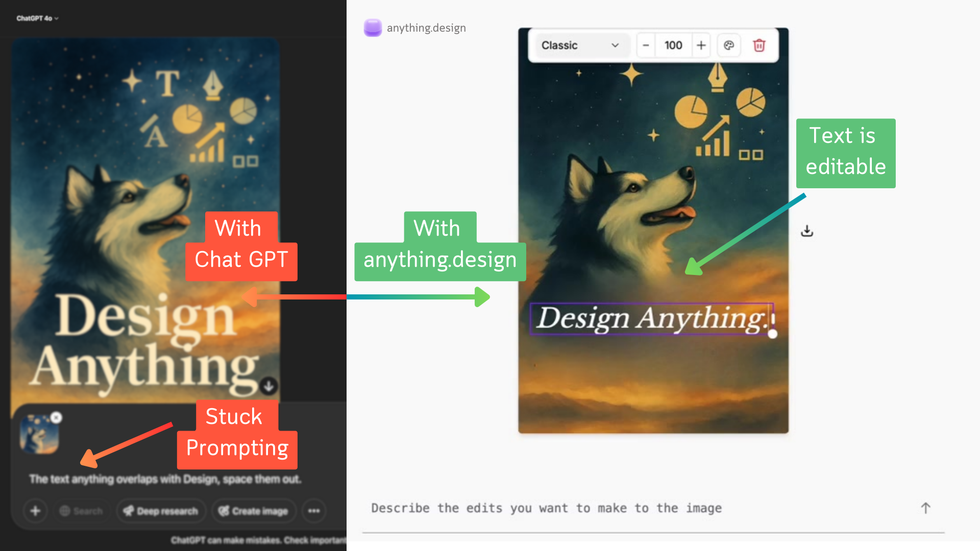Download the anything.design image
This screenshot has height=551, width=980.
pos(807,231)
